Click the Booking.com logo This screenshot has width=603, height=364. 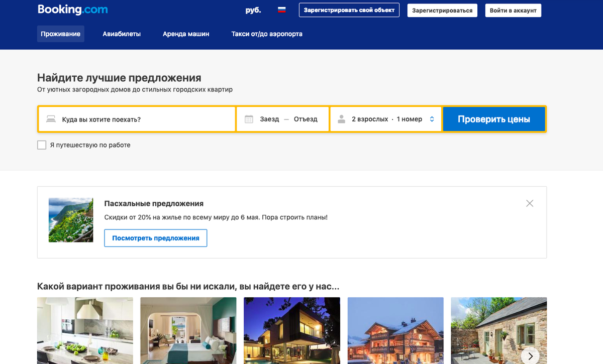point(72,10)
